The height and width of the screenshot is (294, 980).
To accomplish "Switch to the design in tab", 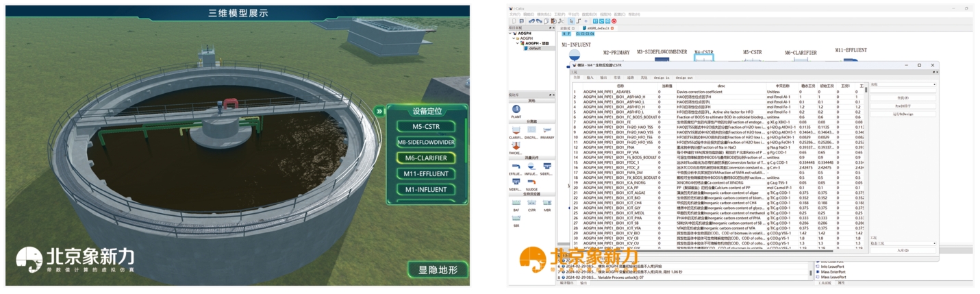I will pyautogui.click(x=661, y=77).
